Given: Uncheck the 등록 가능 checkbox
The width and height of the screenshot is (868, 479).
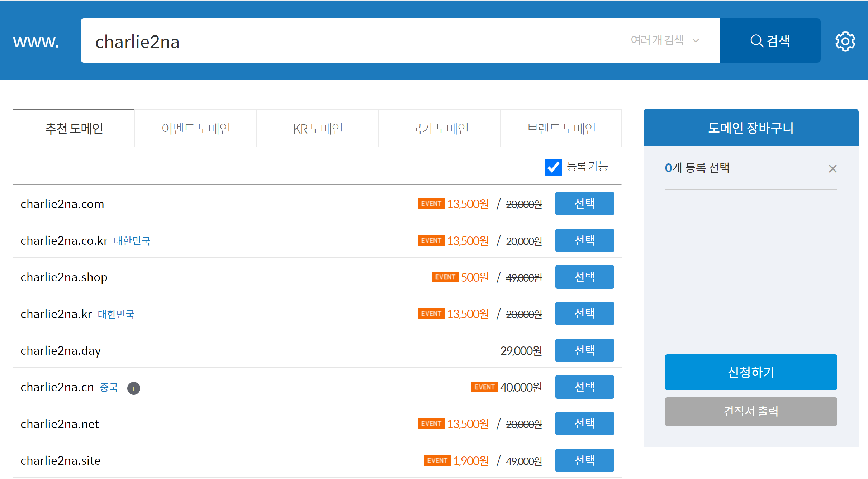Looking at the screenshot, I should (x=553, y=167).
